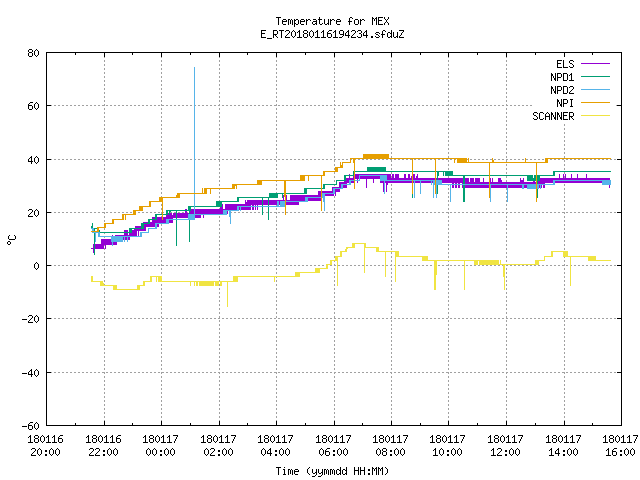Click the file name E_RT20180116194234.sfduZ
The image size is (640, 480).
pos(332,34)
